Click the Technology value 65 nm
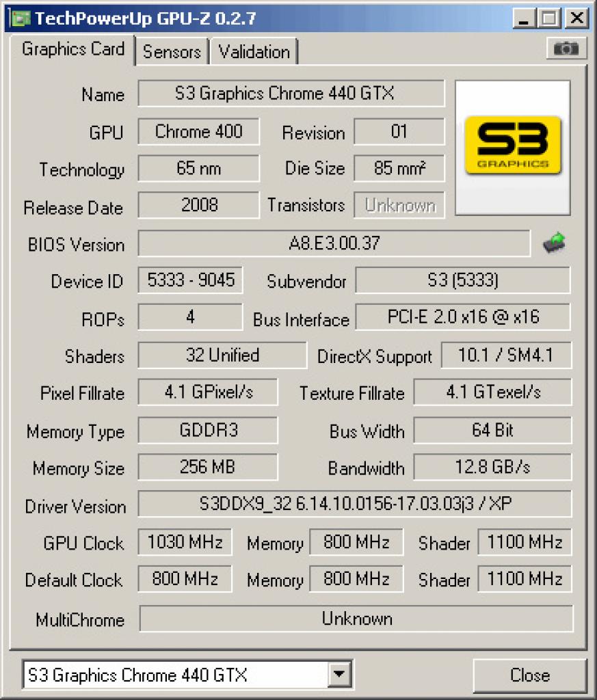 199,168
